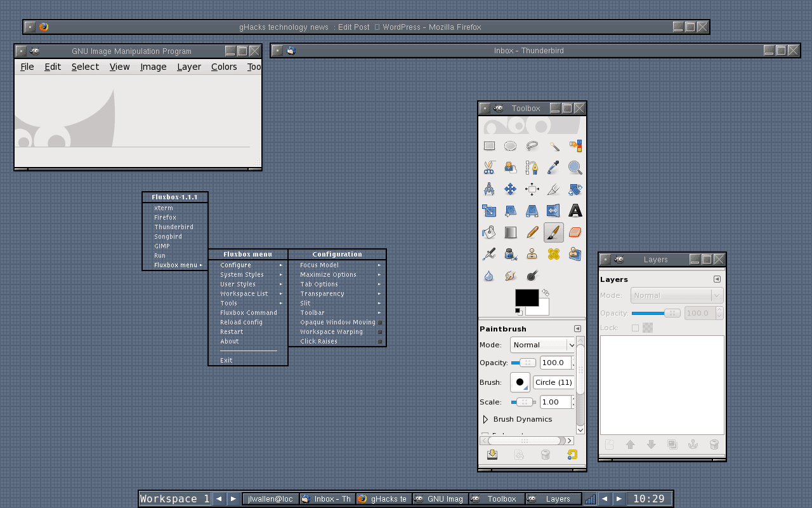Open the Layer menu in GIMP
The width and height of the screenshot is (812, 508).
coord(189,67)
